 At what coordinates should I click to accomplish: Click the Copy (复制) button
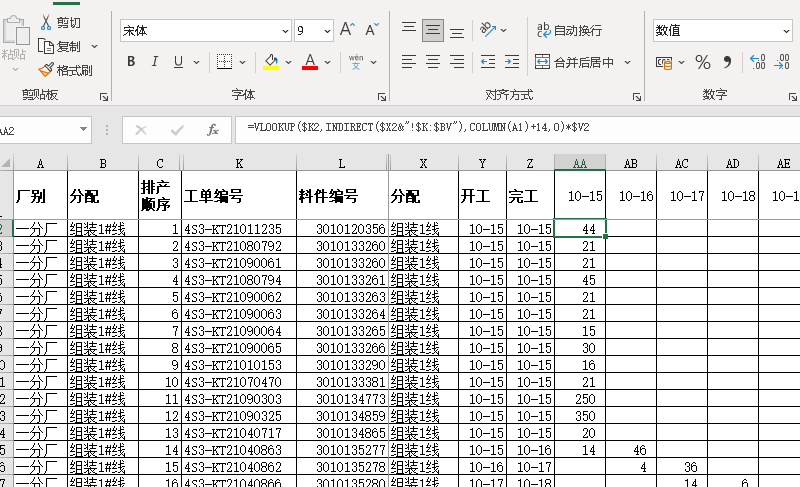[60, 46]
